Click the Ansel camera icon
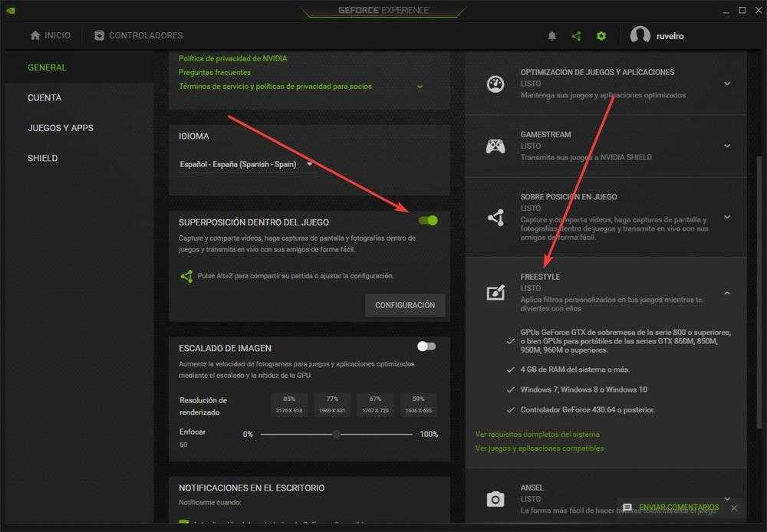Screen dimensions: 767x532 [495, 500]
